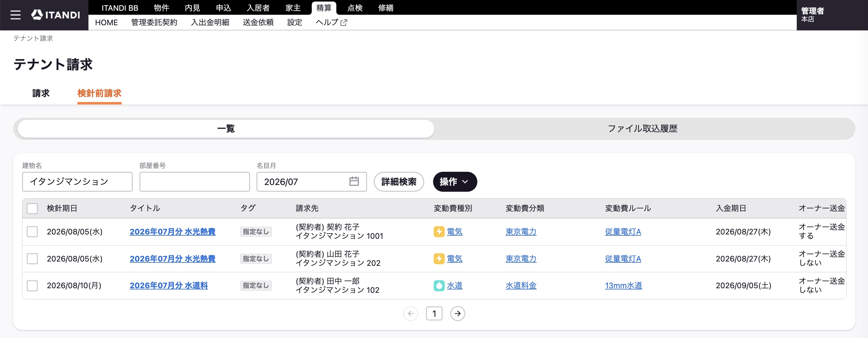This screenshot has width=868, height=338.
Task: Open 管理委託契約 page
Action: [x=154, y=22]
